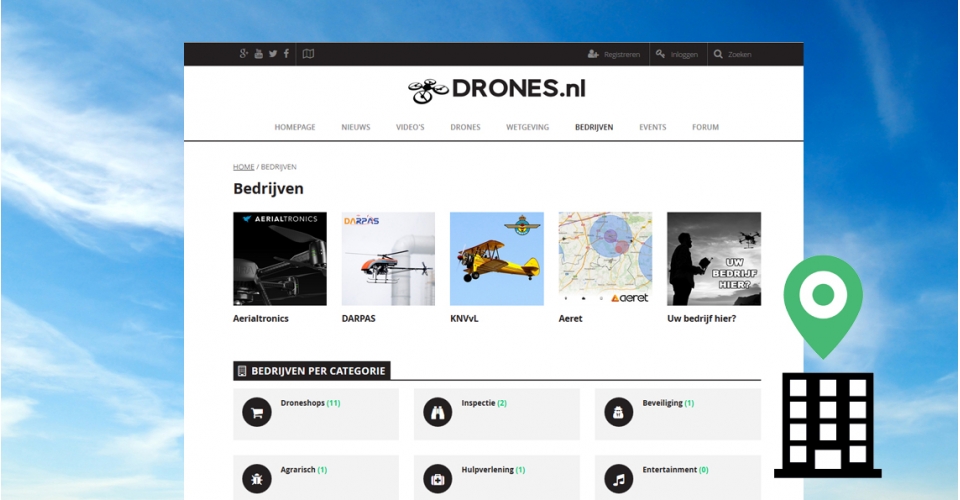The height and width of the screenshot is (500, 960).
Task: Click the Registreren link
Action: click(x=621, y=54)
